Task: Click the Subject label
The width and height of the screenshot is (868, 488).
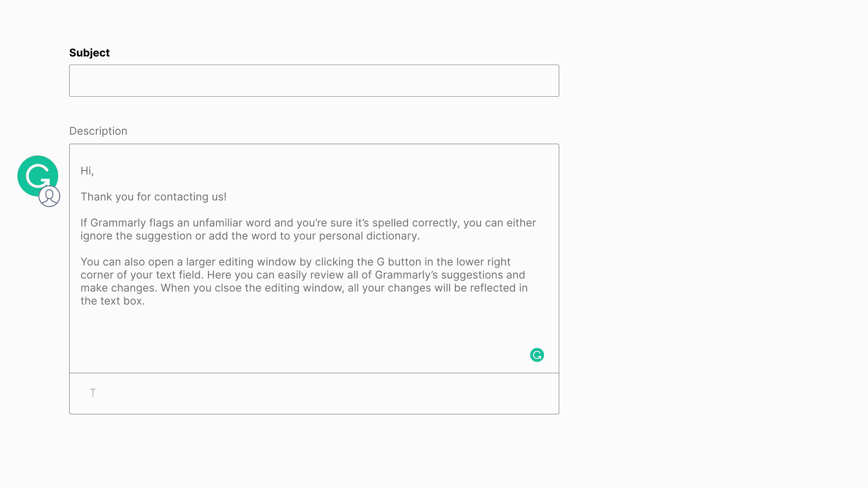Action: pos(89,53)
